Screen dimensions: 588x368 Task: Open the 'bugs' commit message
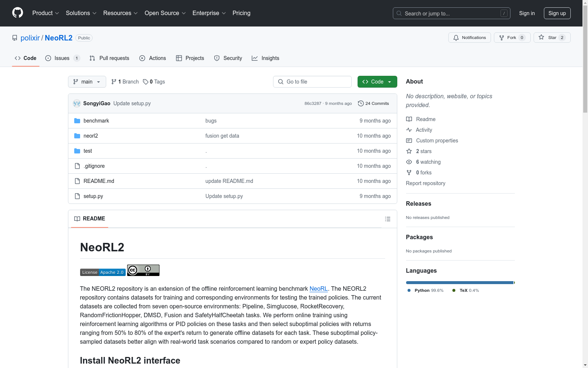click(211, 121)
